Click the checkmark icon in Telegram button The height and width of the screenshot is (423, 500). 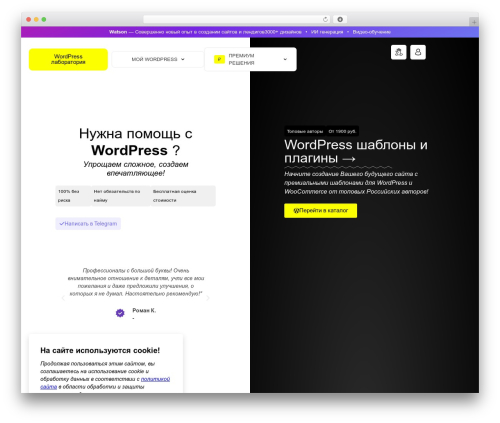61,224
